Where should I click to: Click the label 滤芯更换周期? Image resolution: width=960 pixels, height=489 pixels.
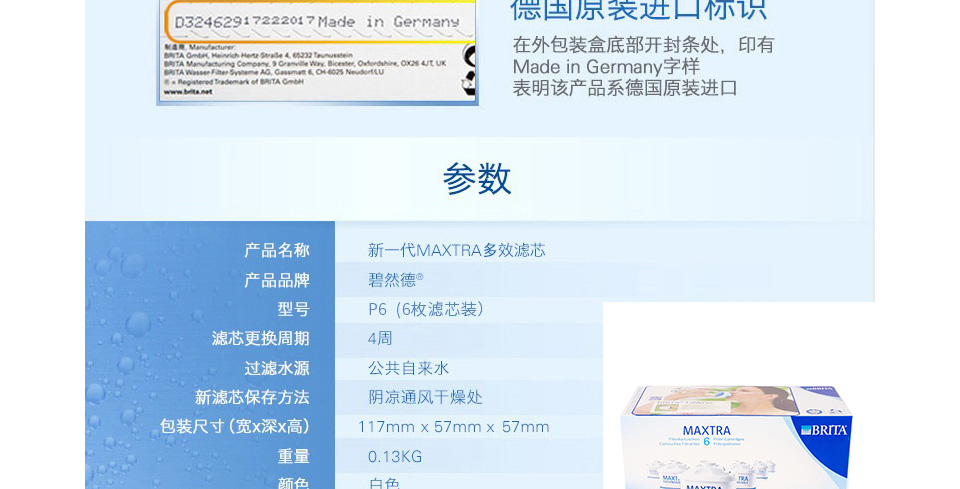pyautogui.click(x=260, y=338)
